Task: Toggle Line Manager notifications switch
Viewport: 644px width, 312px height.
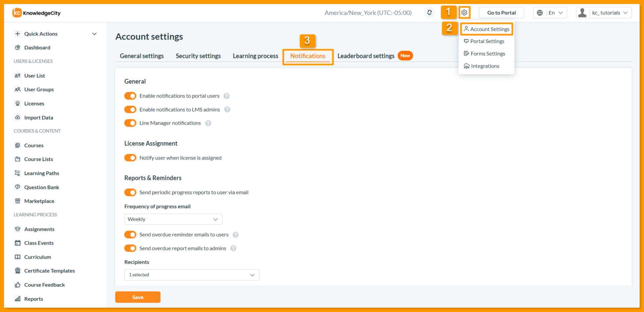Action: (x=130, y=123)
